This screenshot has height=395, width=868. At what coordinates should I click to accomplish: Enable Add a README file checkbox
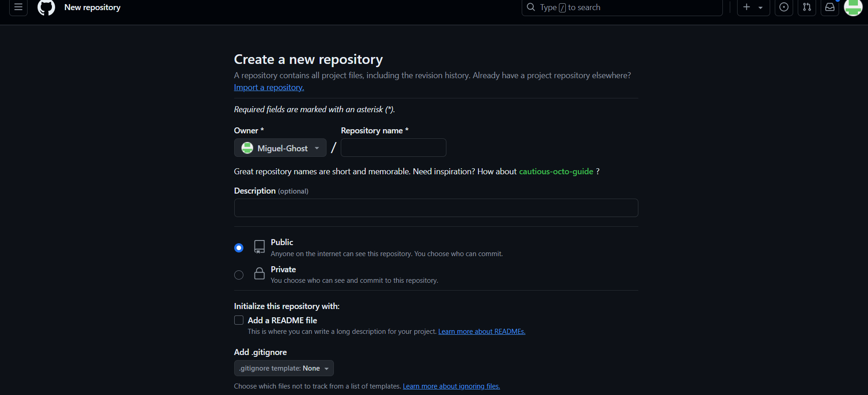(x=239, y=320)
